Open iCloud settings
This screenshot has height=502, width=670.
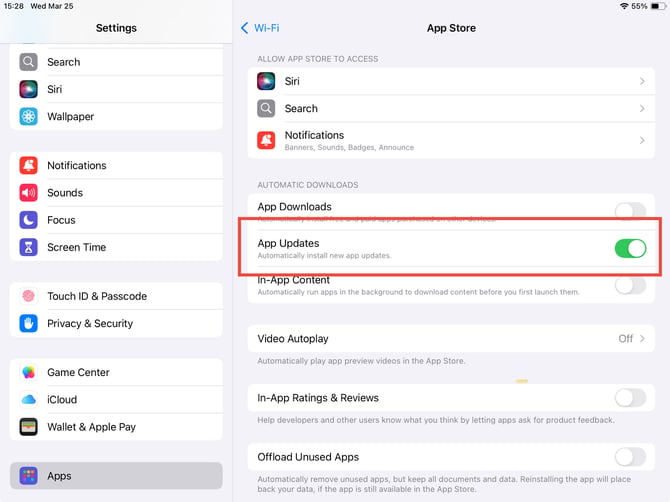click(116, 399)
